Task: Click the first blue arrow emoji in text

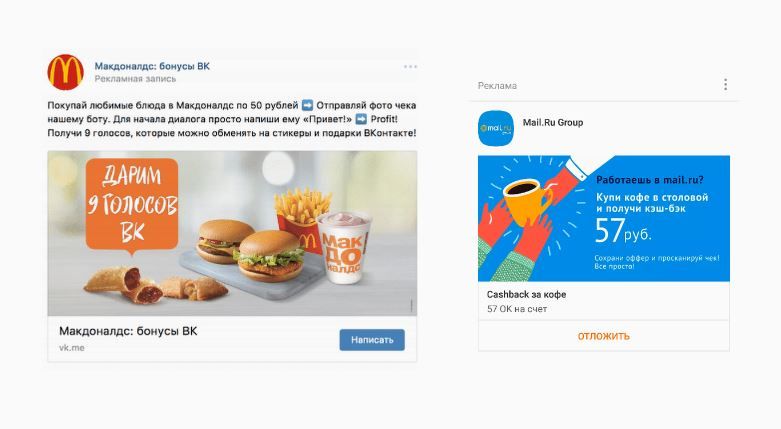Action: tap(307, 105)
